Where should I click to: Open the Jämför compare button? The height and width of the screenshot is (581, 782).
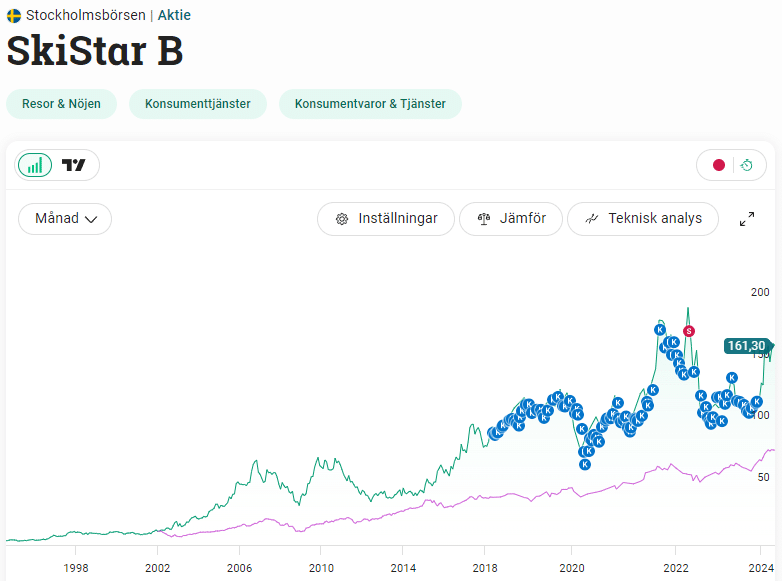[x=511, y=218]
